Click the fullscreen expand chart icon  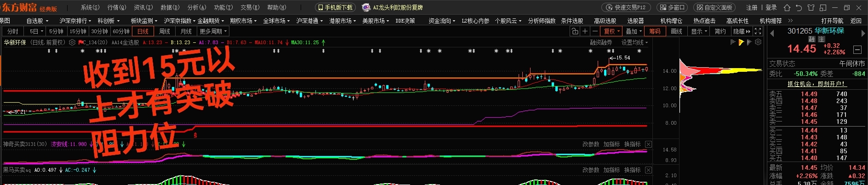pos(758,31)
